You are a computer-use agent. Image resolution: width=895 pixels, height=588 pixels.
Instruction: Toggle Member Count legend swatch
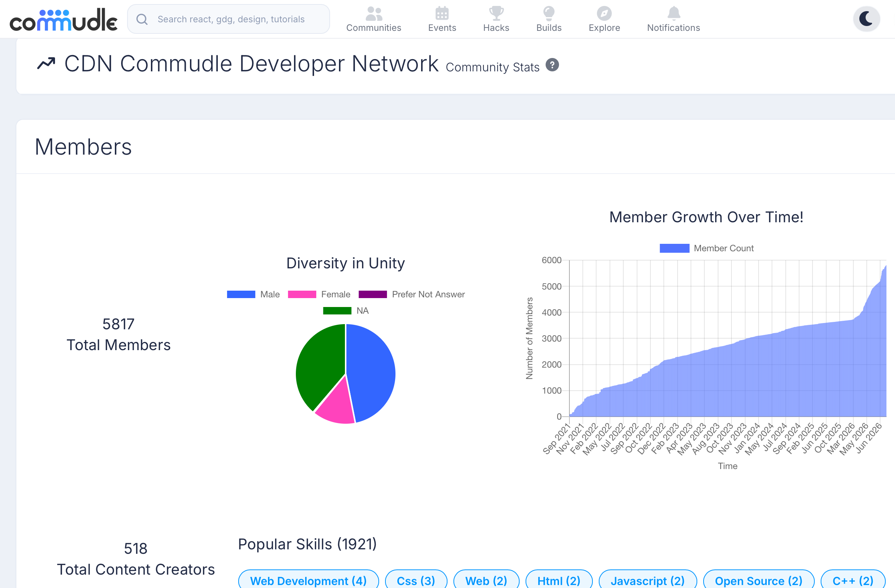674,248
